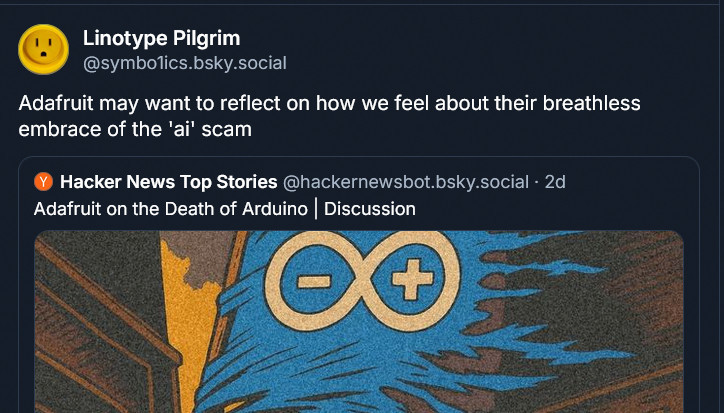Open the Arduino illustration image preview

(359, 322)
